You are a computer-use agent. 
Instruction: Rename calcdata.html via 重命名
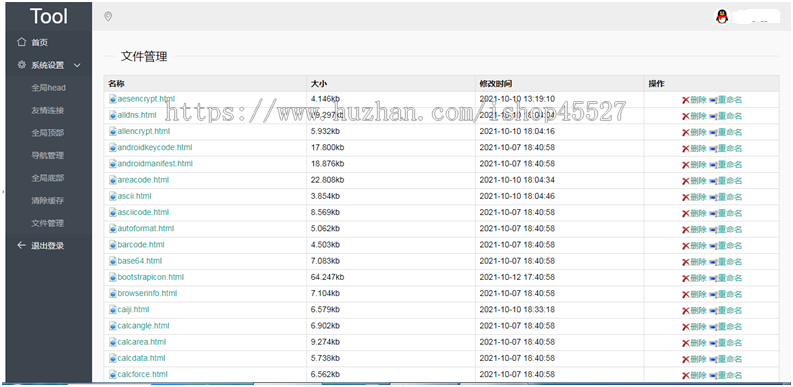click(726, 359)
